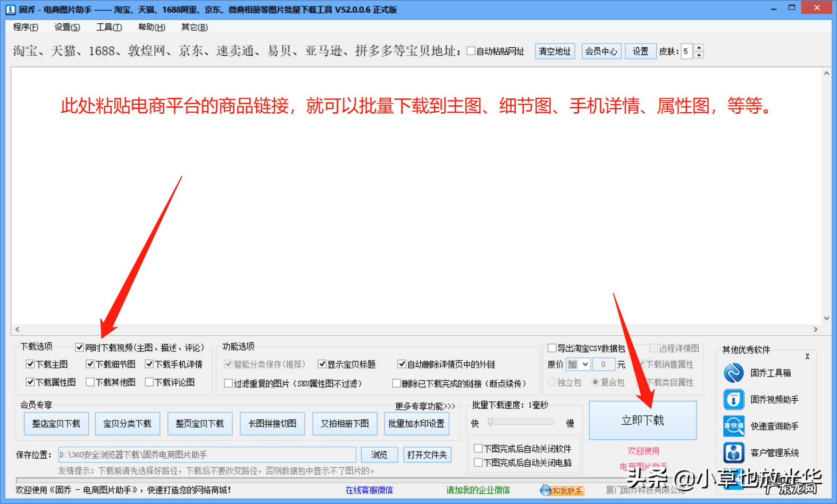Click horizontal scrollbar left arrow
The image size is (837, 504).
18,330
